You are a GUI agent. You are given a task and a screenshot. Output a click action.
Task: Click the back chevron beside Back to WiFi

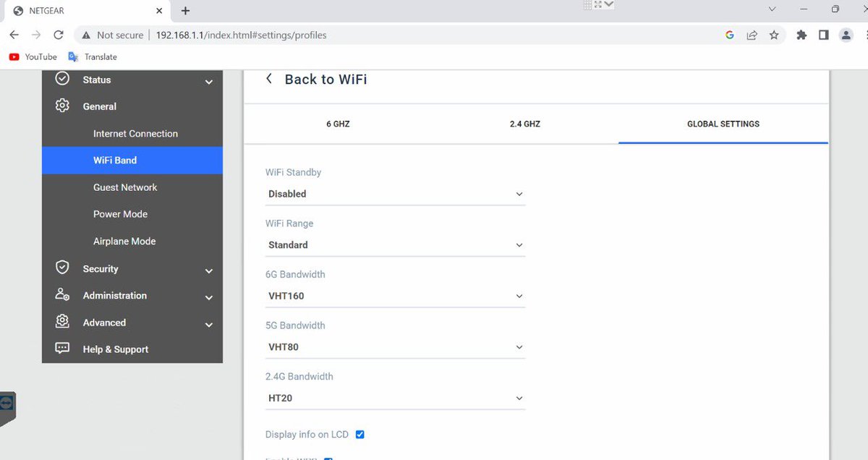click(269, 79)
